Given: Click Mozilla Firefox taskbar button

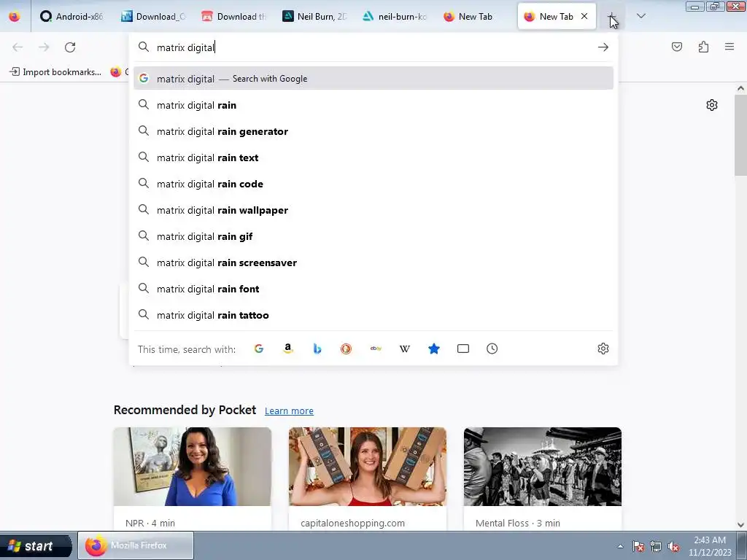Looking at the screenshot, I should (136, 545).
